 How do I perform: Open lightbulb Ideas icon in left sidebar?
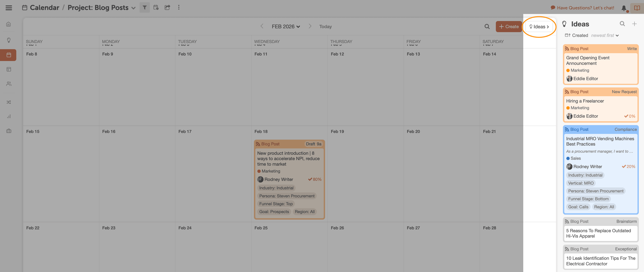(9, 40)
